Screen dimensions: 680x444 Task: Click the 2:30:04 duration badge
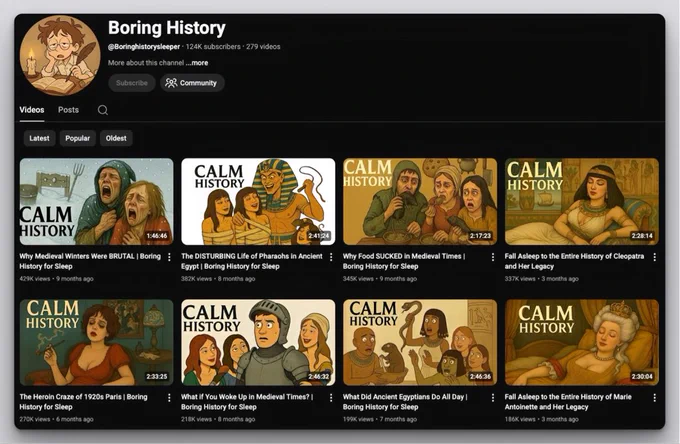pyautogui.click(x=642, y=376)
